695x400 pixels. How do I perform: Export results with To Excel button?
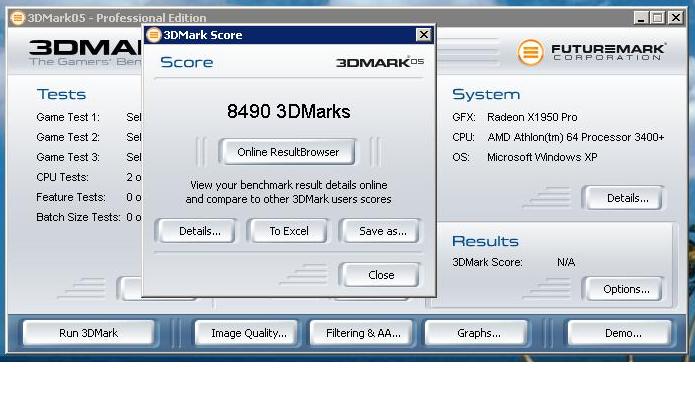(289, 231)
